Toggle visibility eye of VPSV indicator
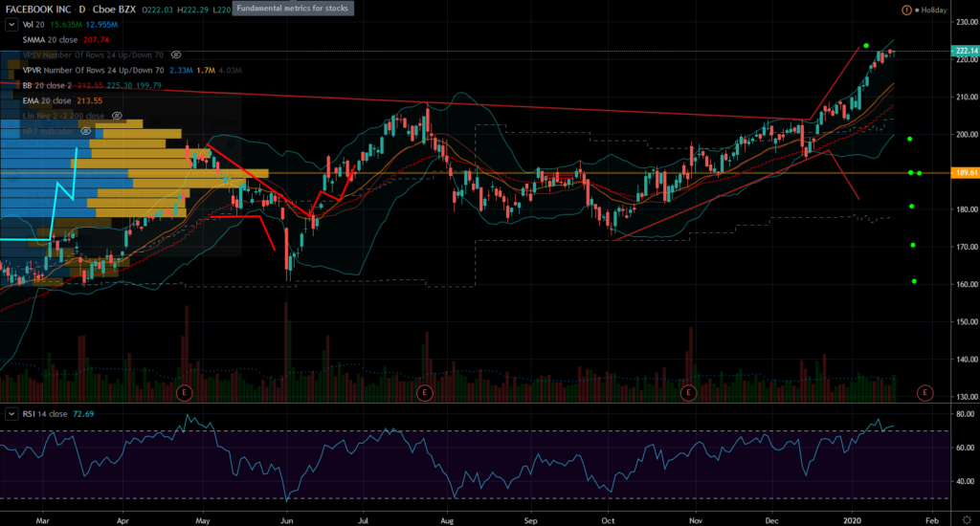 click(176, 55)
